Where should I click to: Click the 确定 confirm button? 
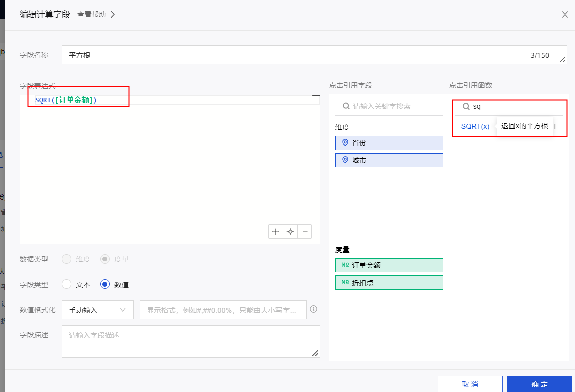[x=540, y=384]
